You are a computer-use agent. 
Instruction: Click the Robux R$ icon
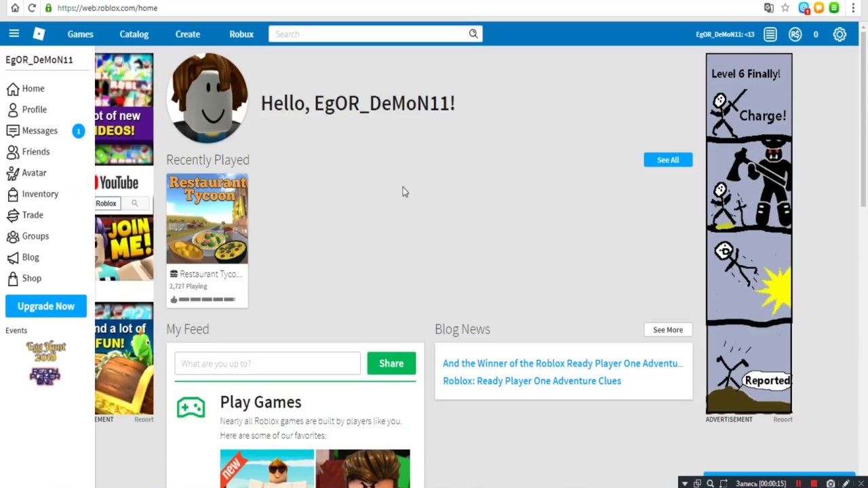pos(795,34)
